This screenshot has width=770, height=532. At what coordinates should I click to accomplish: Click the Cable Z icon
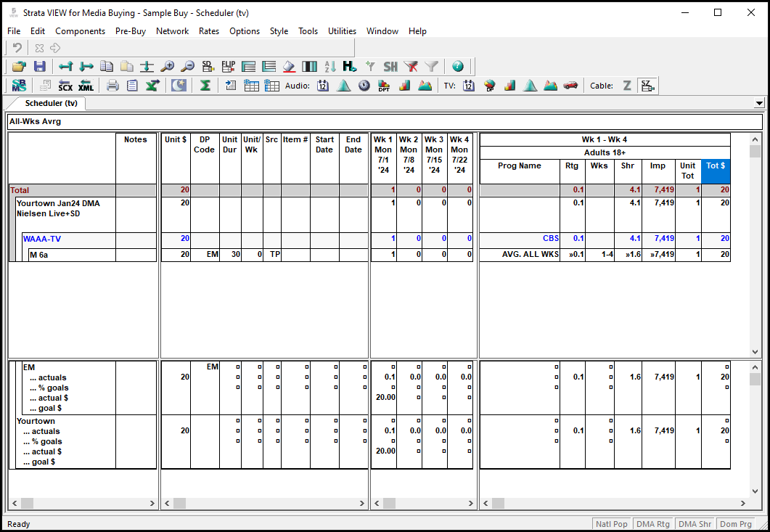point(627,86)
